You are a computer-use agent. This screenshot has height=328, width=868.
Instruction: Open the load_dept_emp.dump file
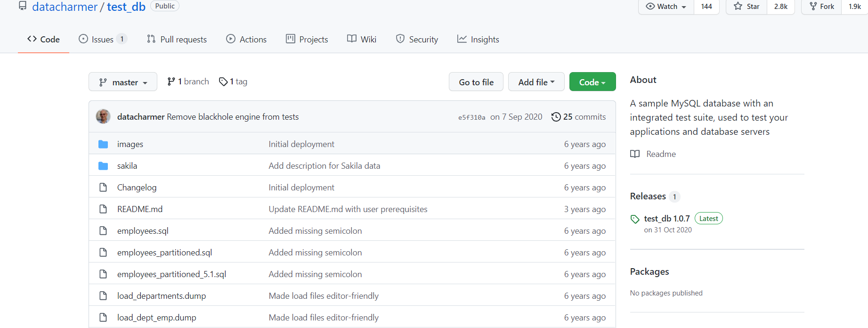click(x=157, y=318)
